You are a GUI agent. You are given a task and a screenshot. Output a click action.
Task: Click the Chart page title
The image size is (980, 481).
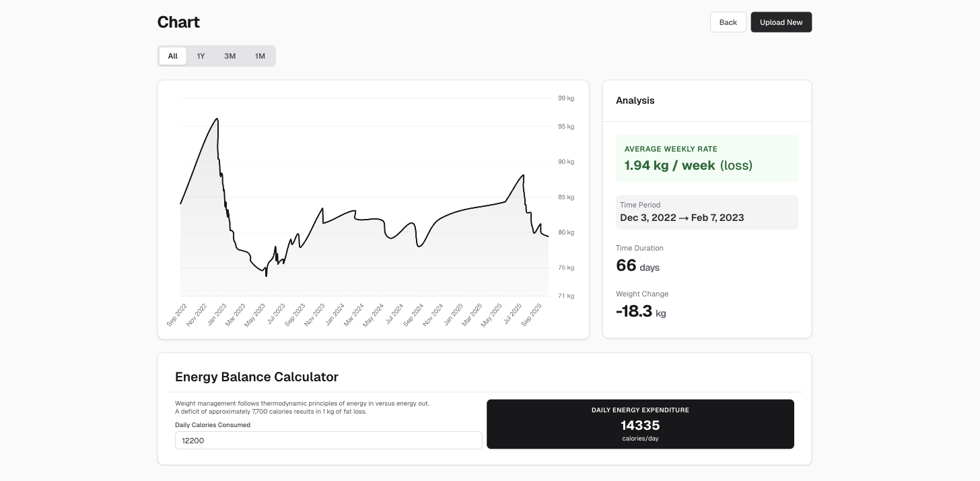[178, 22]
